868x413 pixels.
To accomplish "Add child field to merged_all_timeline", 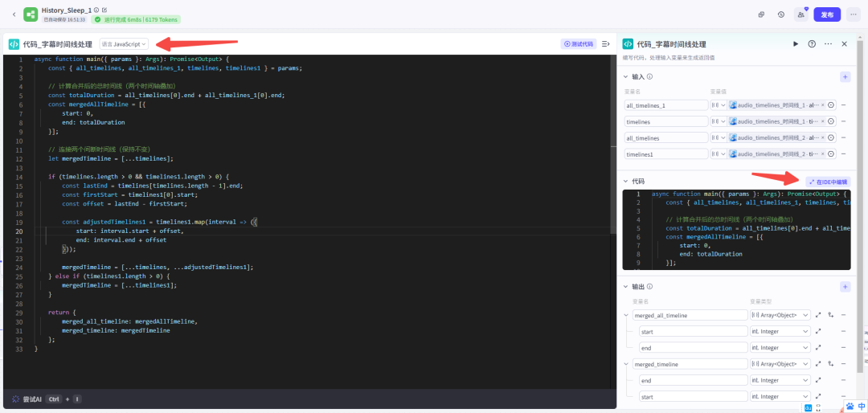I will [830, 315].
